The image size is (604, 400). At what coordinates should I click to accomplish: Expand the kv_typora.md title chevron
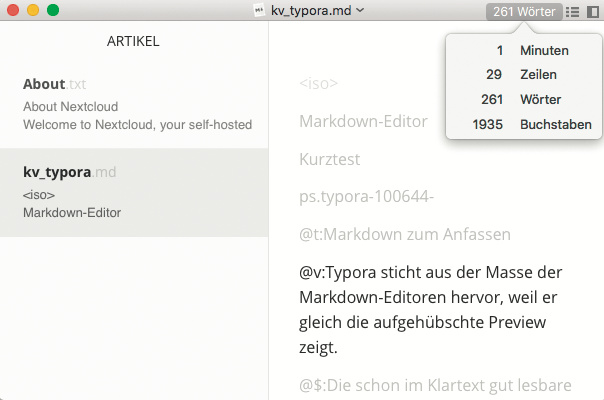(360, 10)
